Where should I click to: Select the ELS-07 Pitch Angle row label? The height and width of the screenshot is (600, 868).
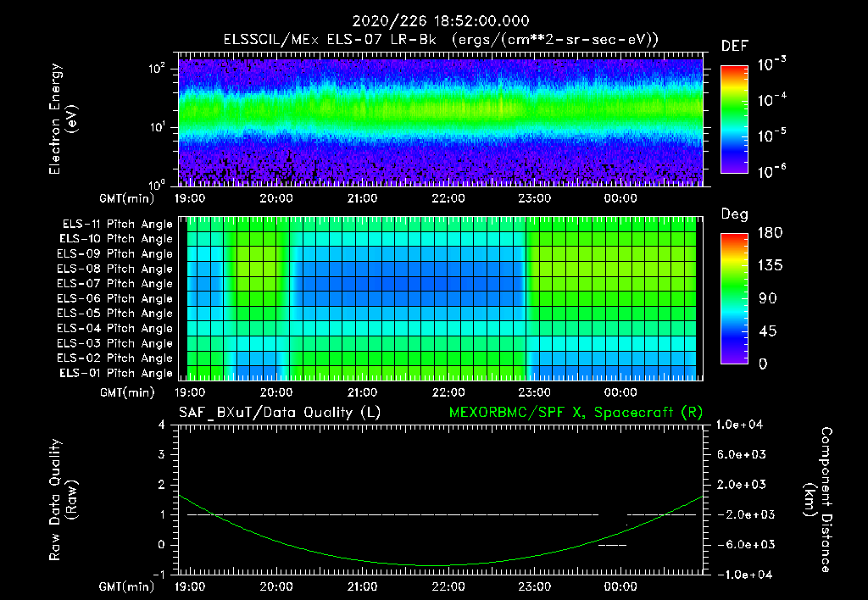point(115,283)
